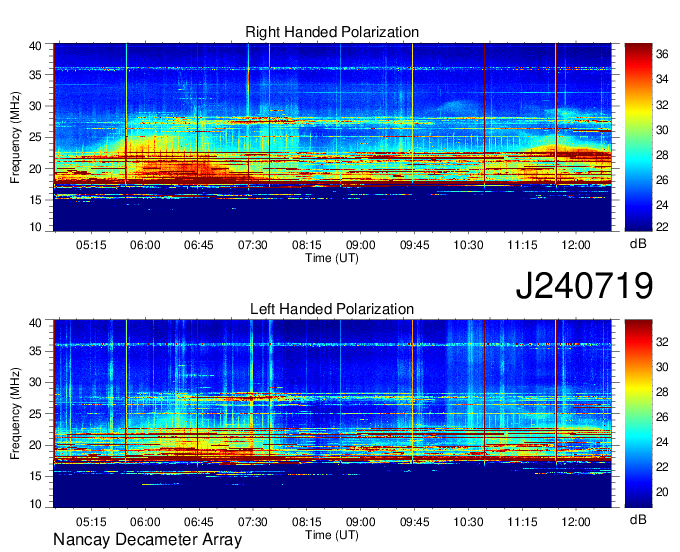Click the J240719 observation label
The image size is (680, 552).
pyautogui.click(x=584, y=286)
